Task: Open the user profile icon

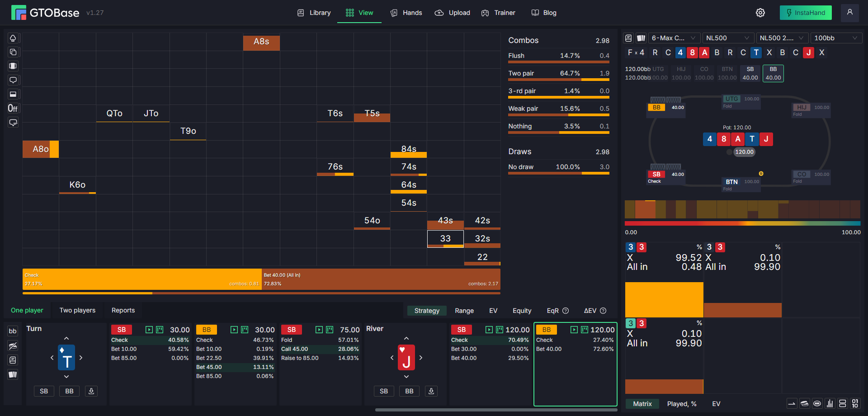Action: [850, 13]
